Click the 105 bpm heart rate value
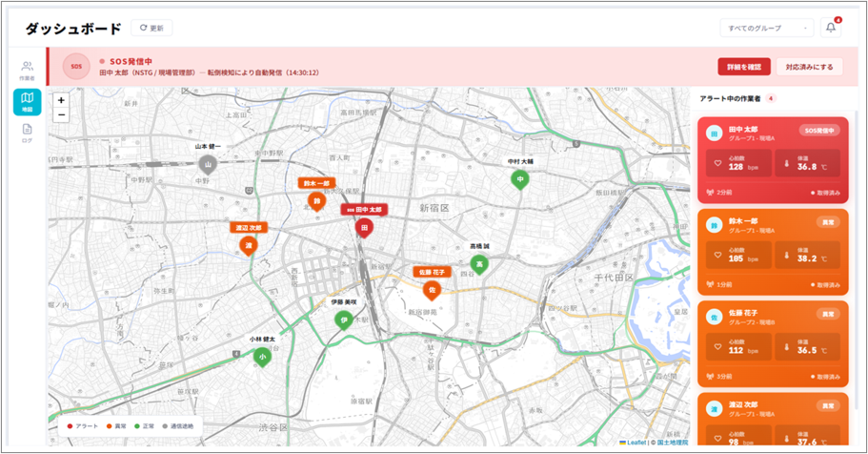The height and width of the screenshot is (454, 868). (743, 258)
